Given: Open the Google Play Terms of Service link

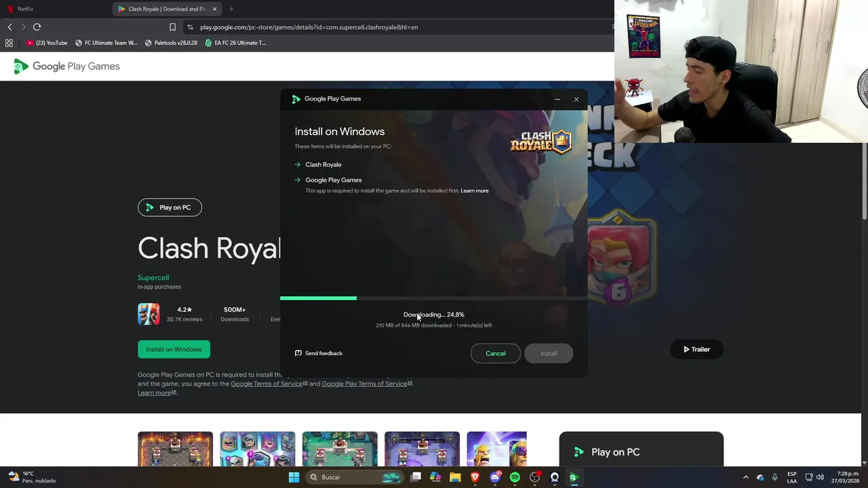Looking at the screenshot, I should 367,384.
